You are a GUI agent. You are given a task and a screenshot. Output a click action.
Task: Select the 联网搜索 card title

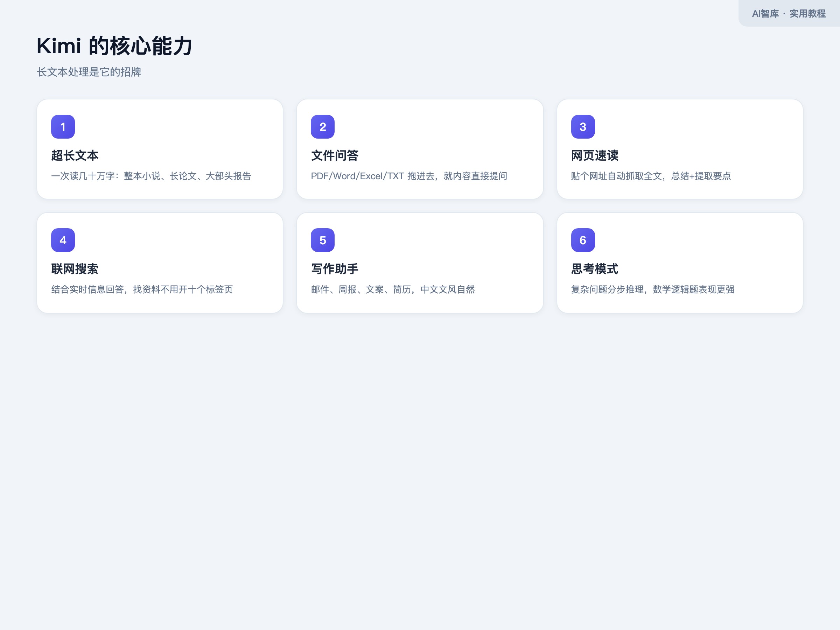[75, 269]
